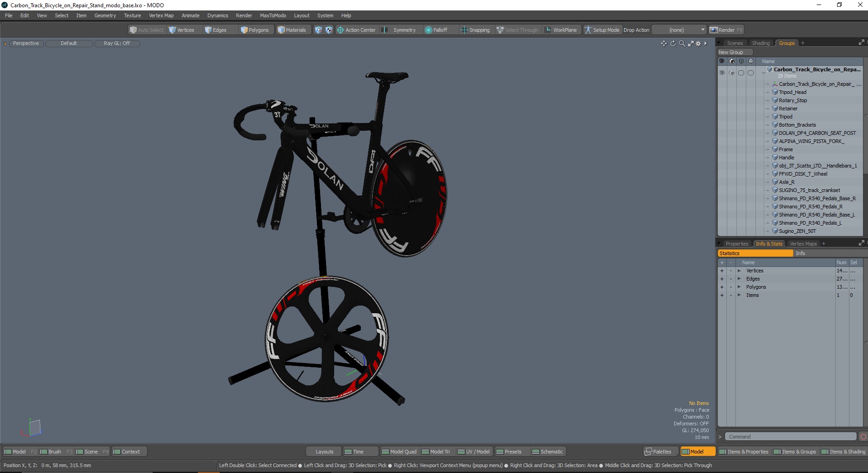Expand the Items statistics row
This screenshot has height=473, width=868.
[739, 296]
